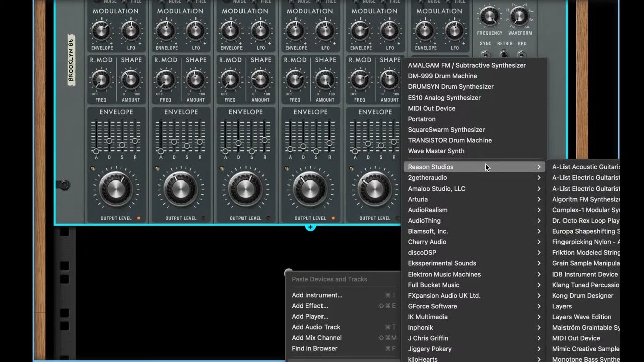Click the blue plus add-device icon below the rack
The height and width of the screenshot is (362, 644).
(310, 227)
